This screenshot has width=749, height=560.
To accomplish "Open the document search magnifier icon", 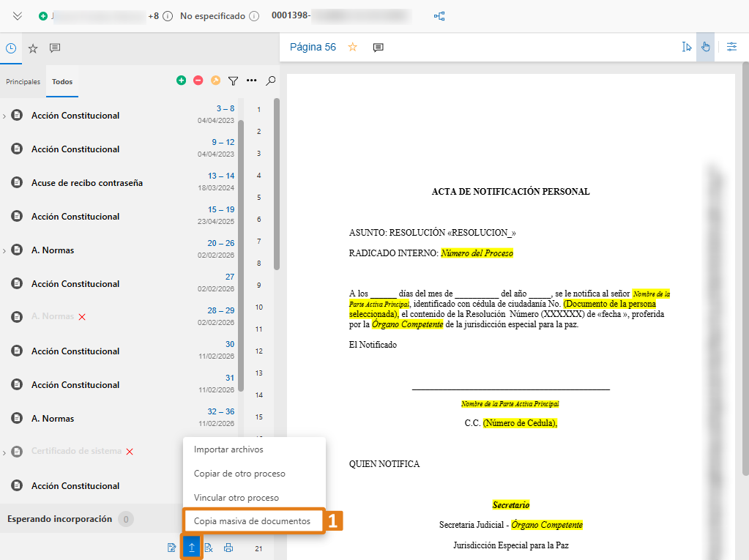I will pyautogui.click(x=270, y=81).
